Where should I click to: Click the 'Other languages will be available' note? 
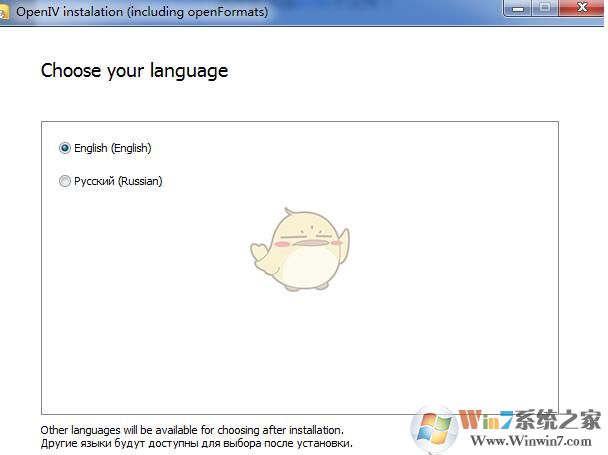tap(192, 430)
